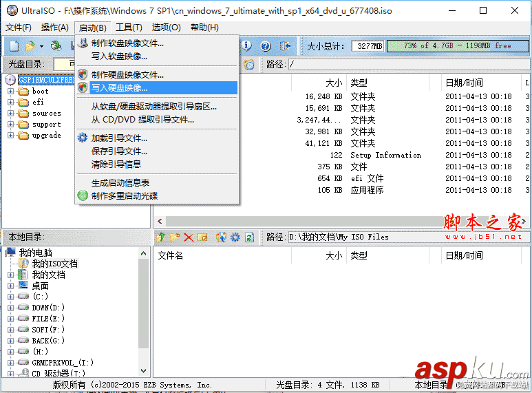Open the 帮助(H) menu

click(204, 27)
